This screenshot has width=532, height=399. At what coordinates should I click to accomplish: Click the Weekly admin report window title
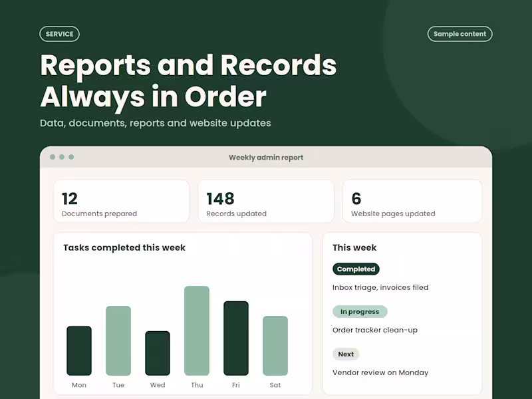pyautogui.click(x=266, y=158)
